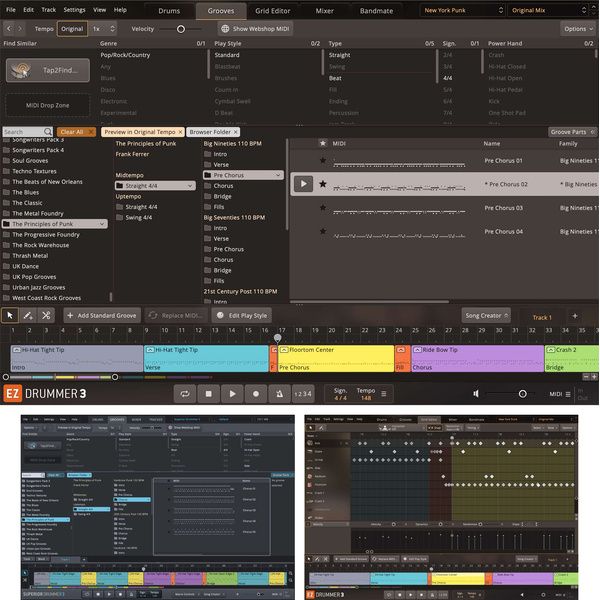This screenshot has height=600, width=600.
Task: Open the Song Creator panel
Action: click(486, 316)
